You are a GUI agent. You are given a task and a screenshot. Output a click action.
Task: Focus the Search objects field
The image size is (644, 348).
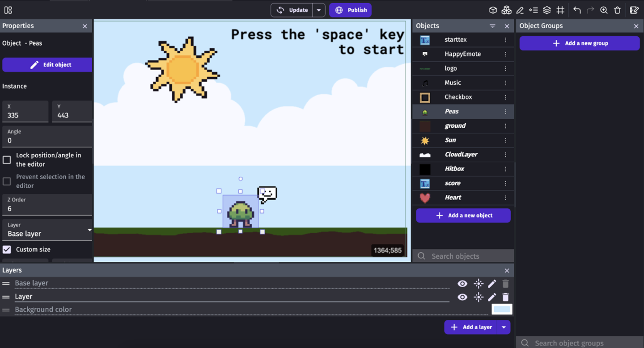[x=463, y=256]
